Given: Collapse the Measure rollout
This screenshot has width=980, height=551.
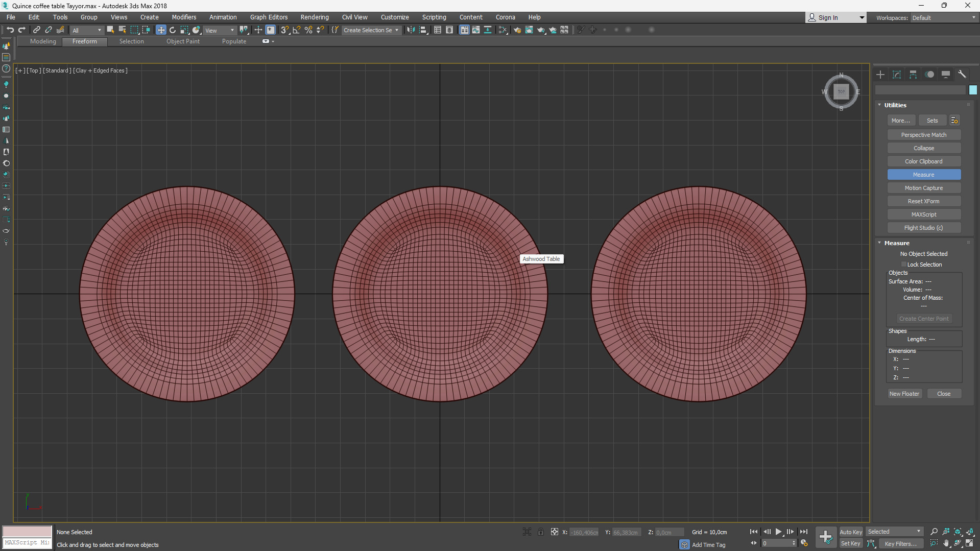Looking at the screenshot, I should [879, 243].
